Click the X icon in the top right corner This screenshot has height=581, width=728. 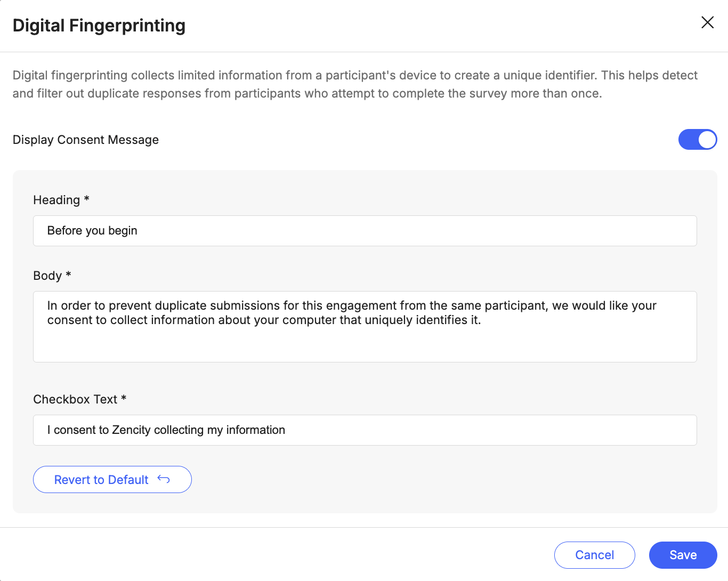707,22
